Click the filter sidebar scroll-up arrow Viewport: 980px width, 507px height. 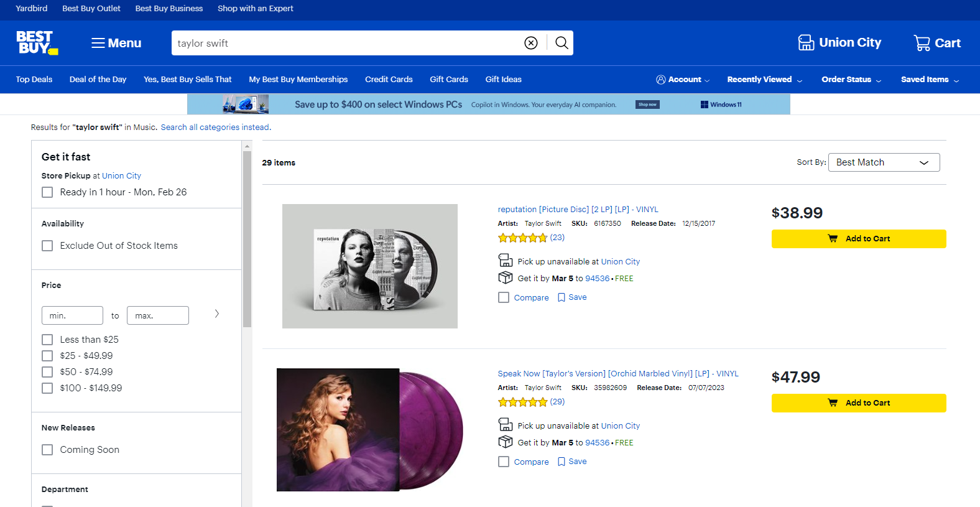tap(247, 146)
